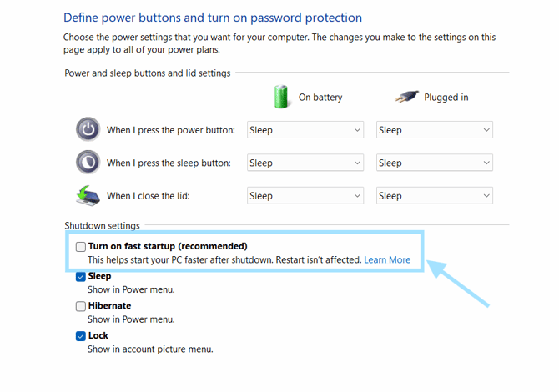Uncheck the Lock checkbox

pos(81,336)
